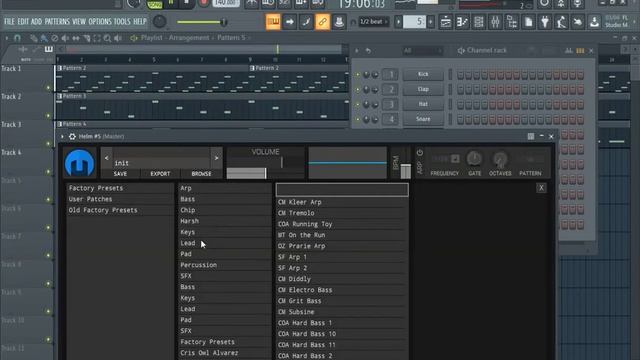The width and height of the screenshot is (640, 360).
Task: Click the main pitch knob near HELP
Action: 160,22
